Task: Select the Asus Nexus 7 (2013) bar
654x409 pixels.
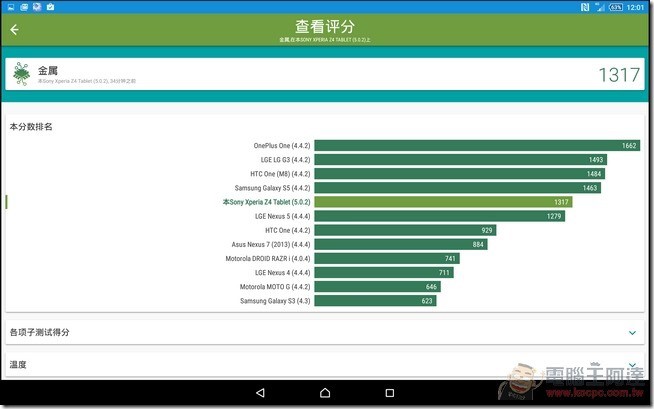Action: coord(401,244)
